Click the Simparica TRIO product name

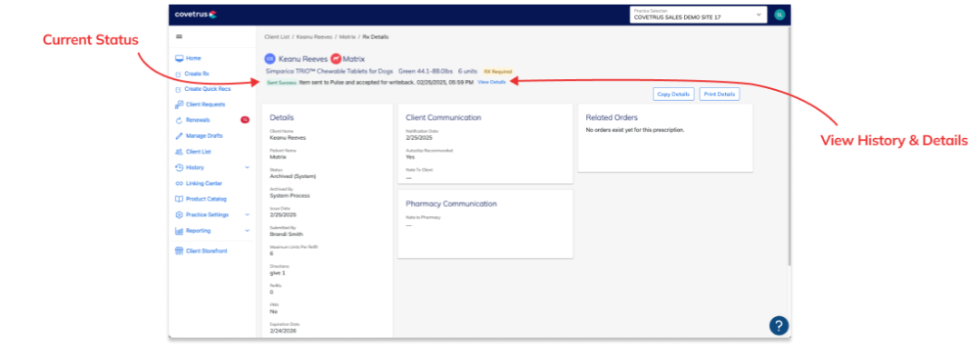[329, 71]
